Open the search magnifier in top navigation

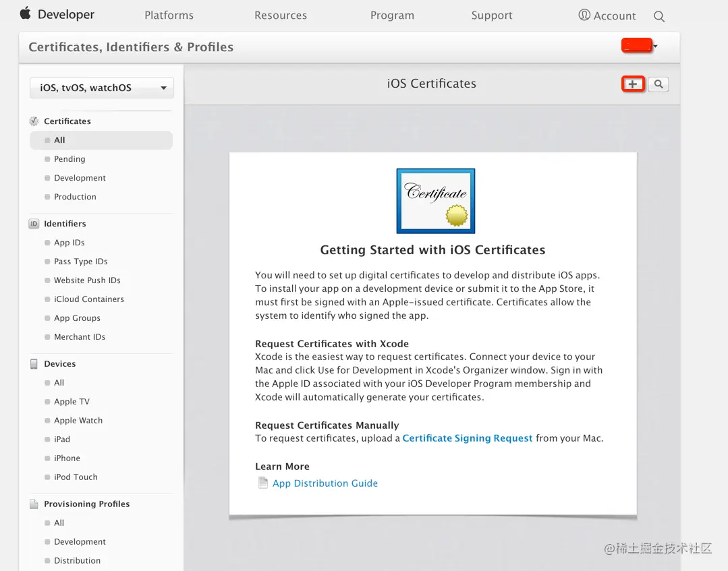tap(659, 17)
